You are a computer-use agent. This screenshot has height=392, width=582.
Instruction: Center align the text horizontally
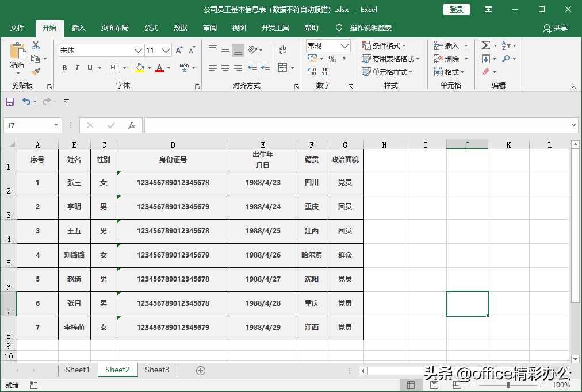224,68
